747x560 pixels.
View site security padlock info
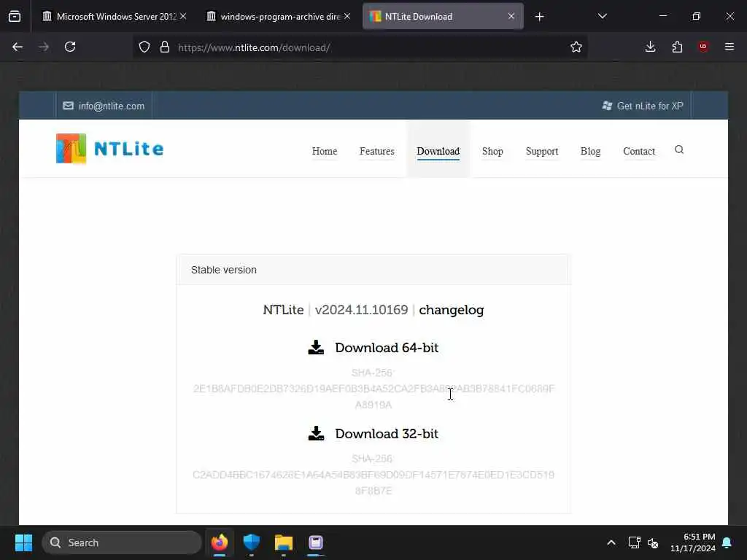coord(165,47)
